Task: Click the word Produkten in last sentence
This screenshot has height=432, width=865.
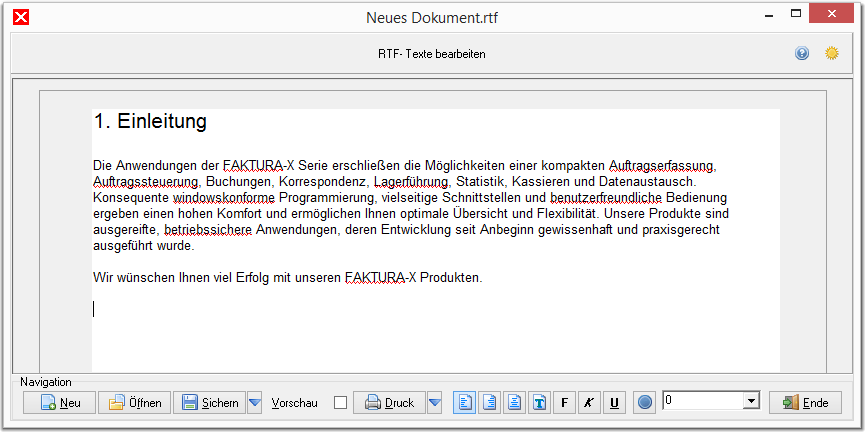Action: tap(451, 278)
